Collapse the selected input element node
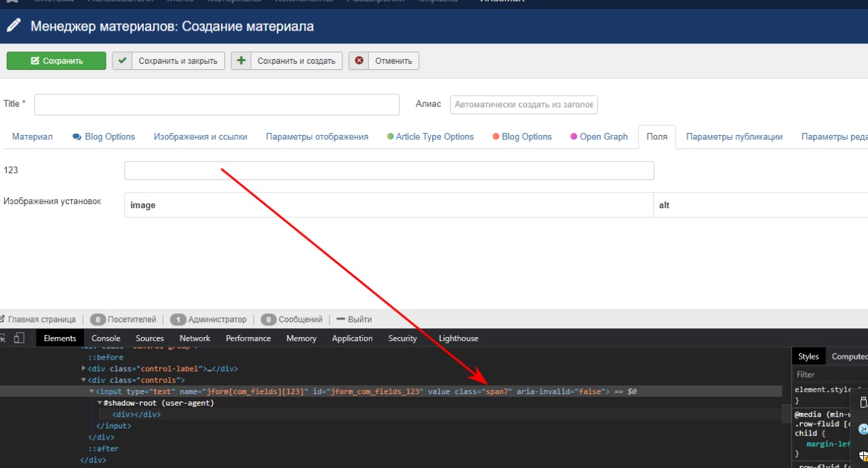The height and width of the screenshot is (468, 868). (x=92, y=391)
